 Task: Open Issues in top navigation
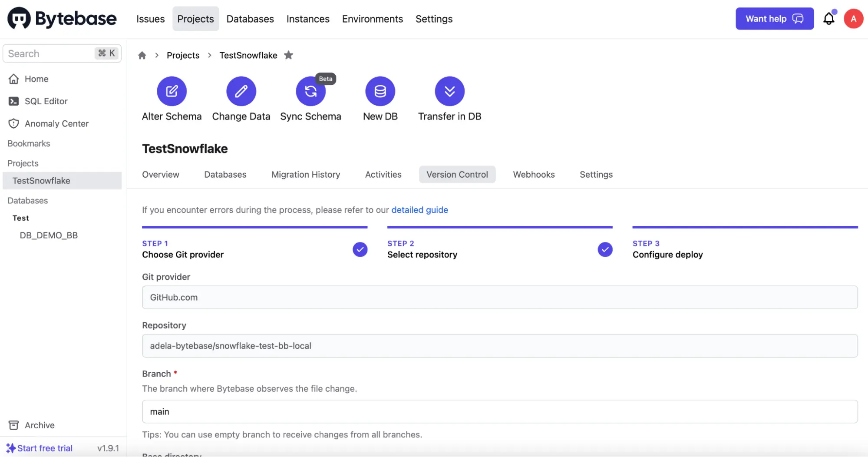point(150,19)
